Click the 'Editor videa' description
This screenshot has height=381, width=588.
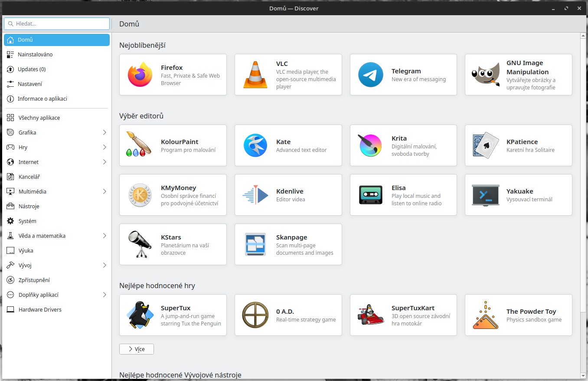tap(291, 200)
